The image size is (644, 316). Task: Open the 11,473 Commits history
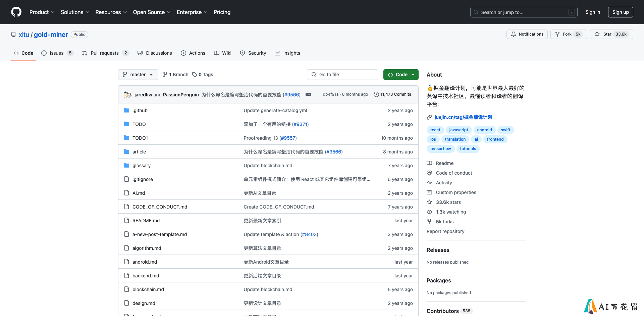tap(392, 94)
